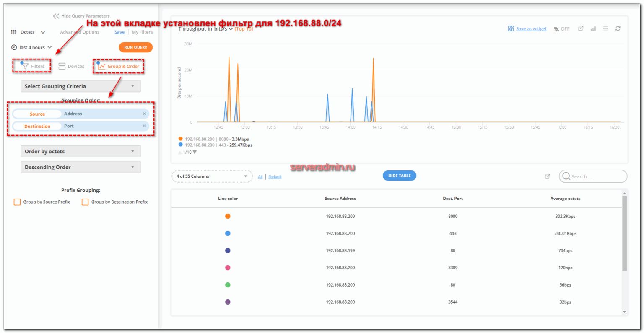Toggle the percentage display from OFF
Image resolution: width=644 pixels, height=333 pixels.
pos(561,28)
